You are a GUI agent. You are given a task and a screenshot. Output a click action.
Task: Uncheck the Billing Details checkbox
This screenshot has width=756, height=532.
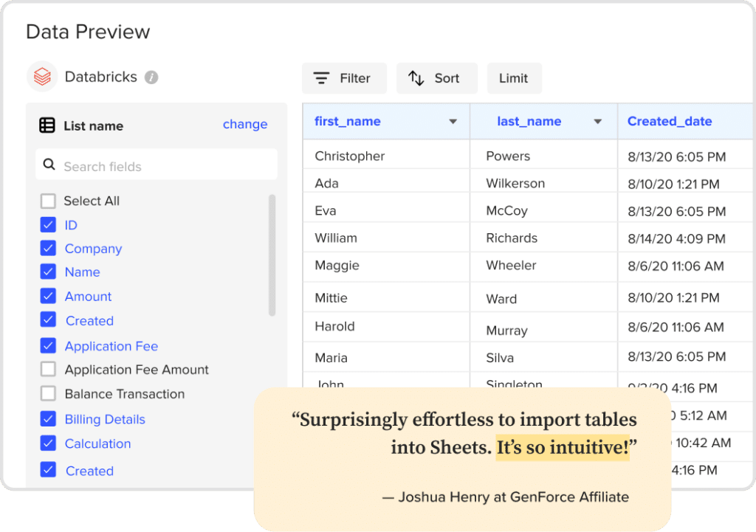point(48,419)
